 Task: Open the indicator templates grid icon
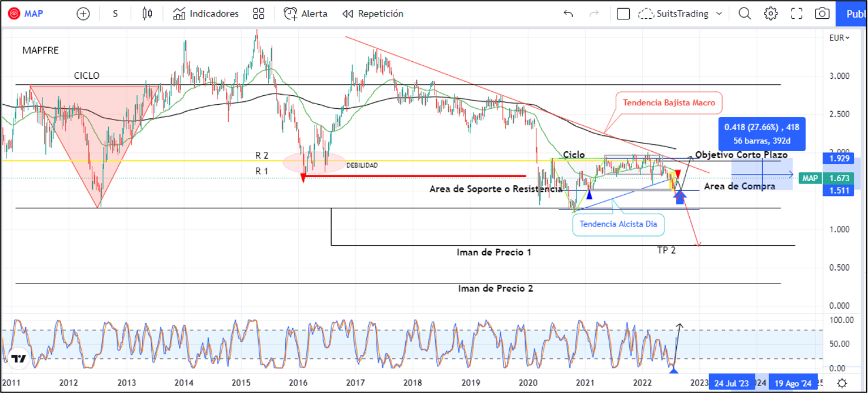(258, 14)
